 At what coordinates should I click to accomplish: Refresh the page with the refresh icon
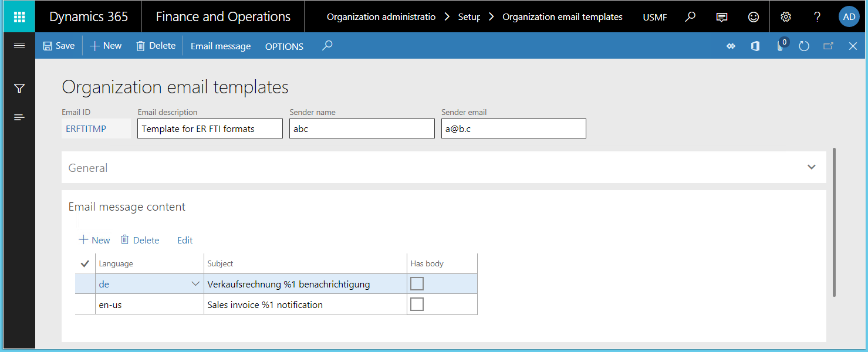pos(804,46)
